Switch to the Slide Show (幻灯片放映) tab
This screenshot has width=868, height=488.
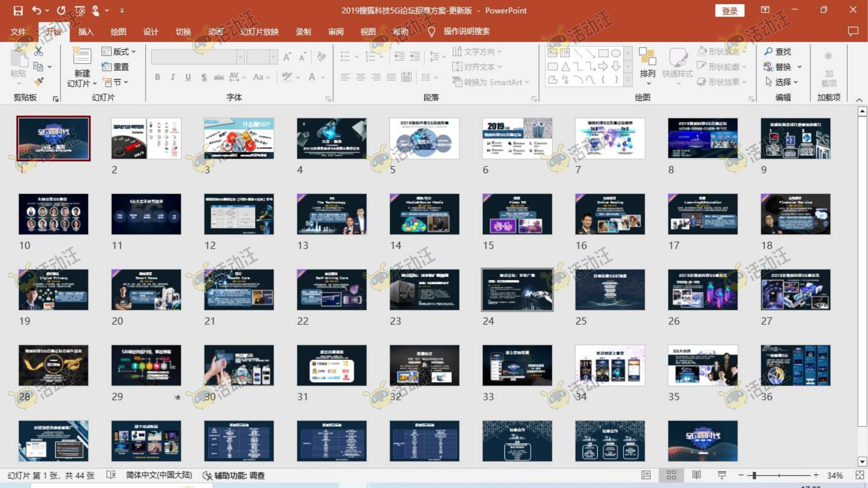(259, 32)
